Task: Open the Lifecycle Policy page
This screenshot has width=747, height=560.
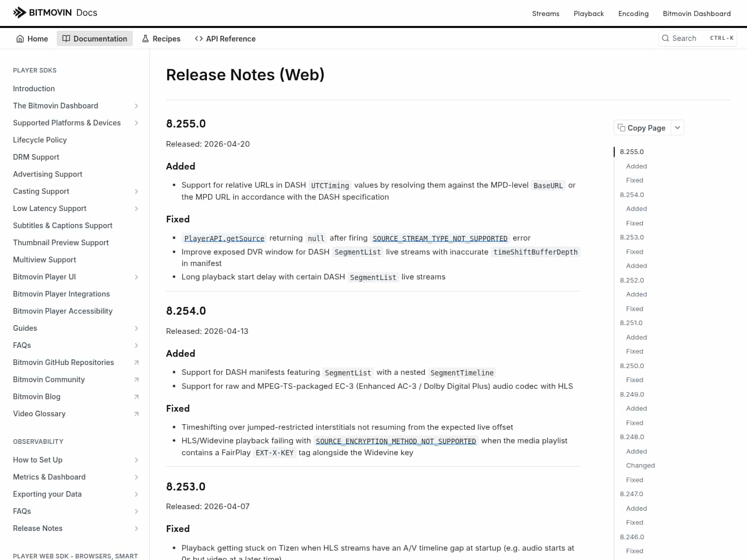Action: coord(40,140)
